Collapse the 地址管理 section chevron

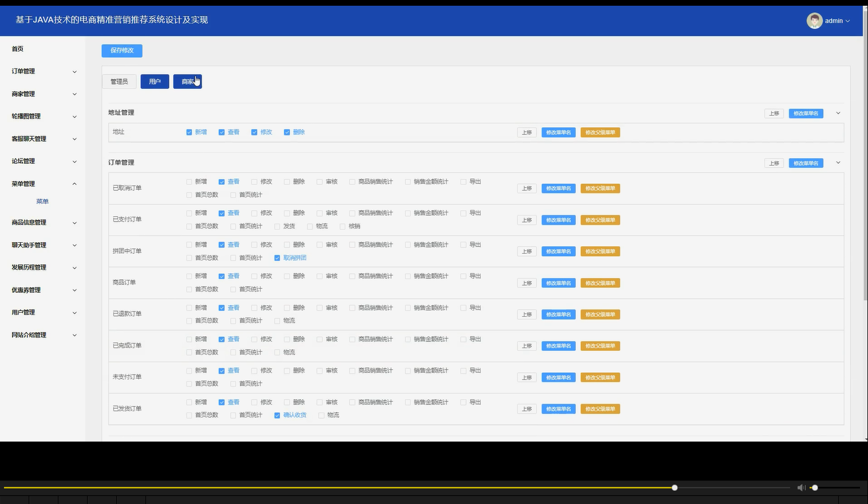838,113
